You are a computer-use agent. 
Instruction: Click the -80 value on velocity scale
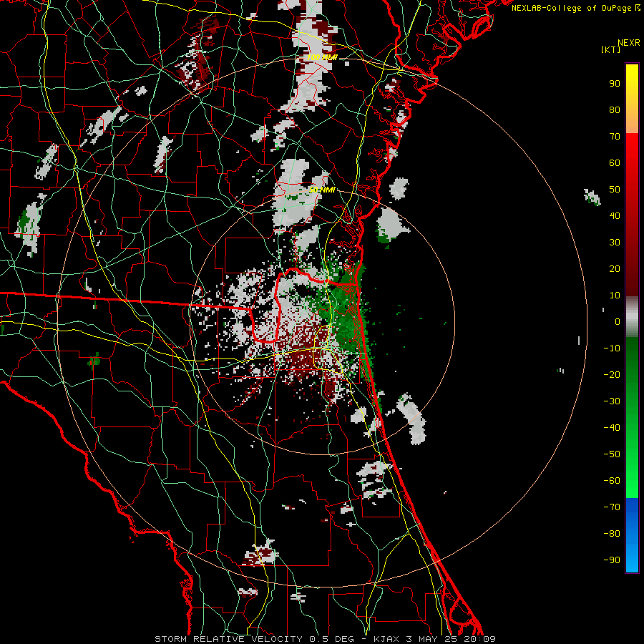[612, 534]
